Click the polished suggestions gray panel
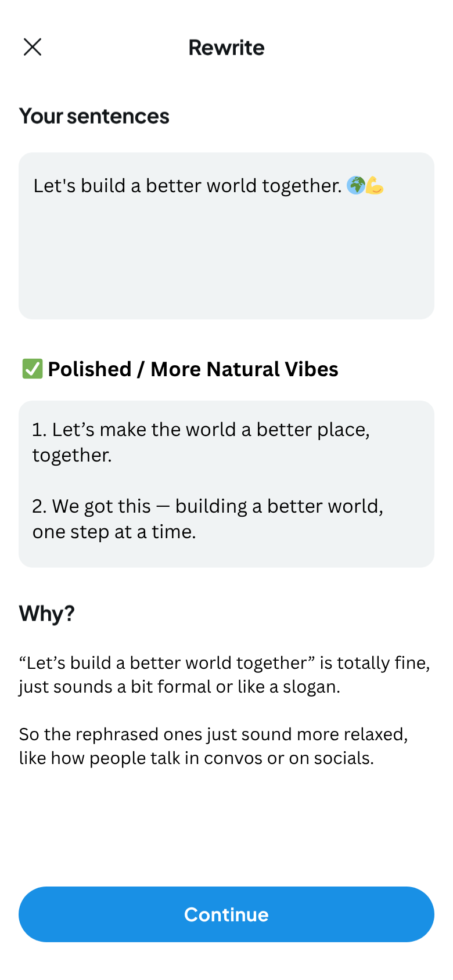The image size is (453, 980). click(x=227, y=484)
